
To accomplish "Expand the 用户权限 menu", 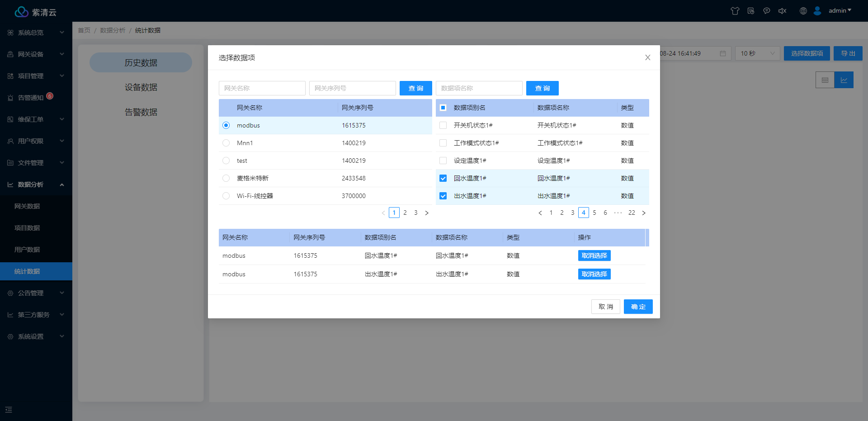I will 36,141.
